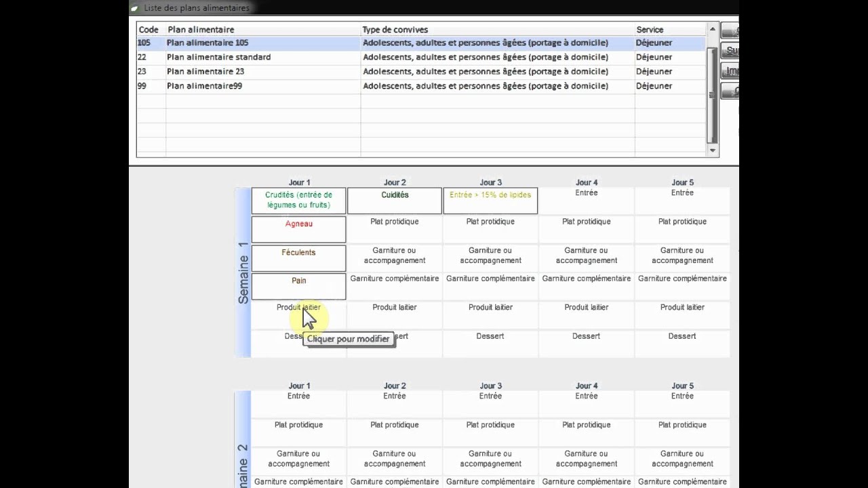Image resolution: width=868 pixels, height=488 pixels.
Task: Click code cell 22 in the list
Action: (x=151, y=57)
